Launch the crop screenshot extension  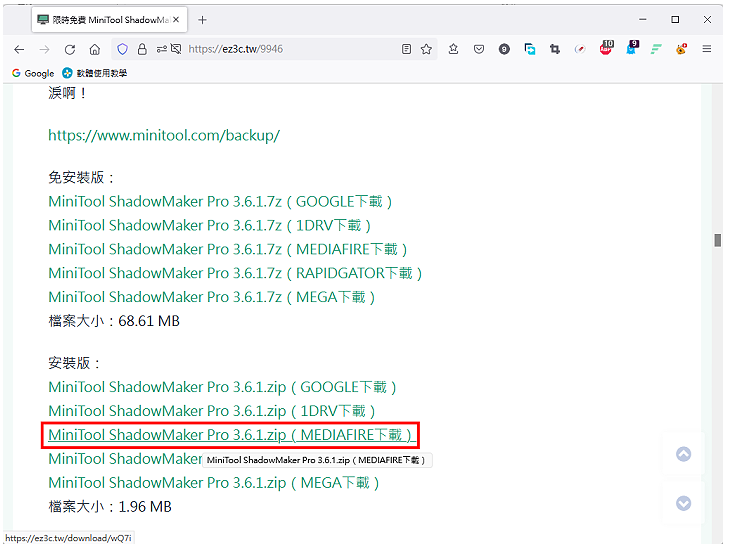pos(555,49)
